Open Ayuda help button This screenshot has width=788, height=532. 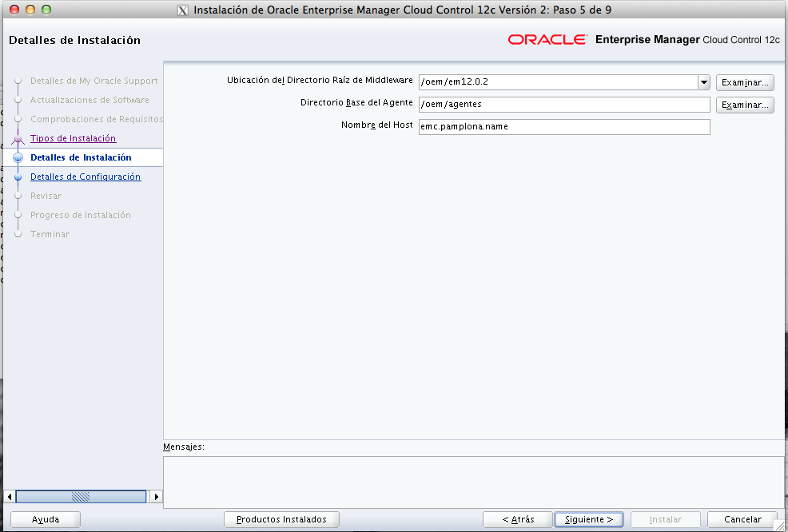pos(46,519)
